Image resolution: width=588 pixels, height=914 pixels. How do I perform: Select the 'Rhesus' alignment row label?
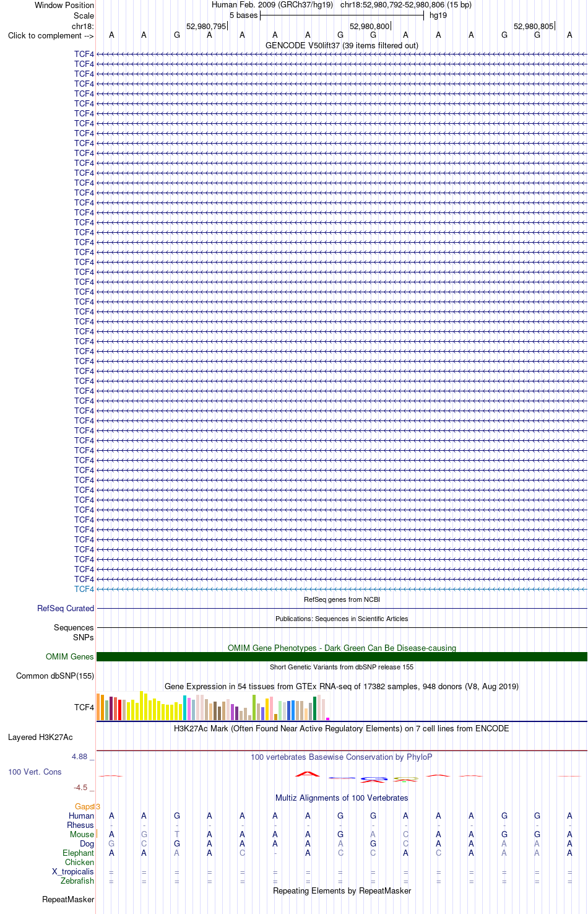click(80, 825)
